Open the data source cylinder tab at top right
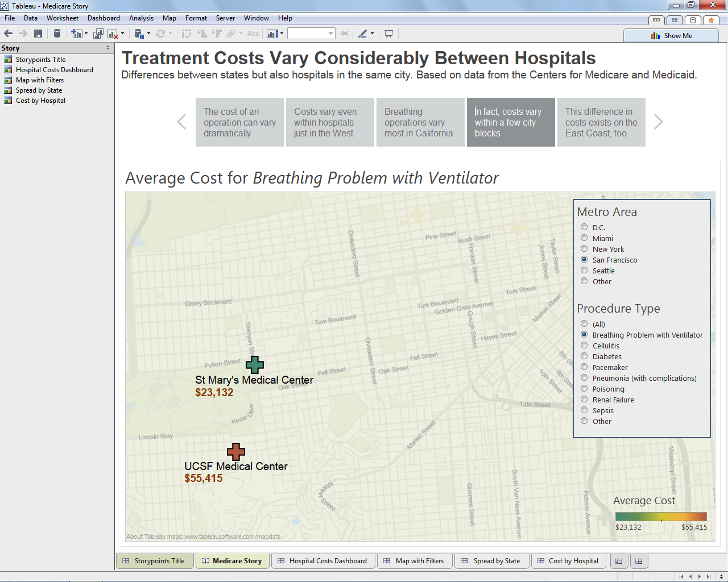The height and width of the screenshot is (582, 728). tap(693, 20)
